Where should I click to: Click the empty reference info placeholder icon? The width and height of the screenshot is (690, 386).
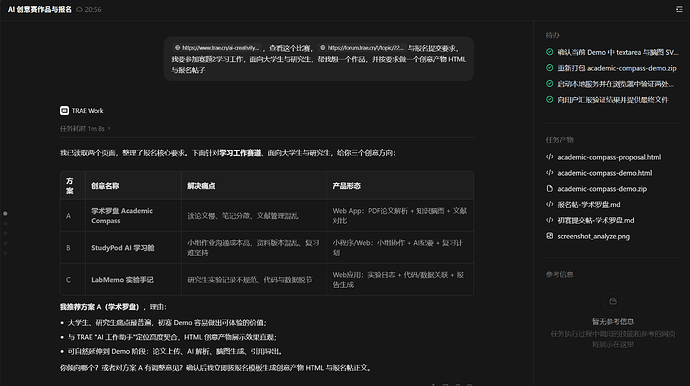(x=613, y=301)
